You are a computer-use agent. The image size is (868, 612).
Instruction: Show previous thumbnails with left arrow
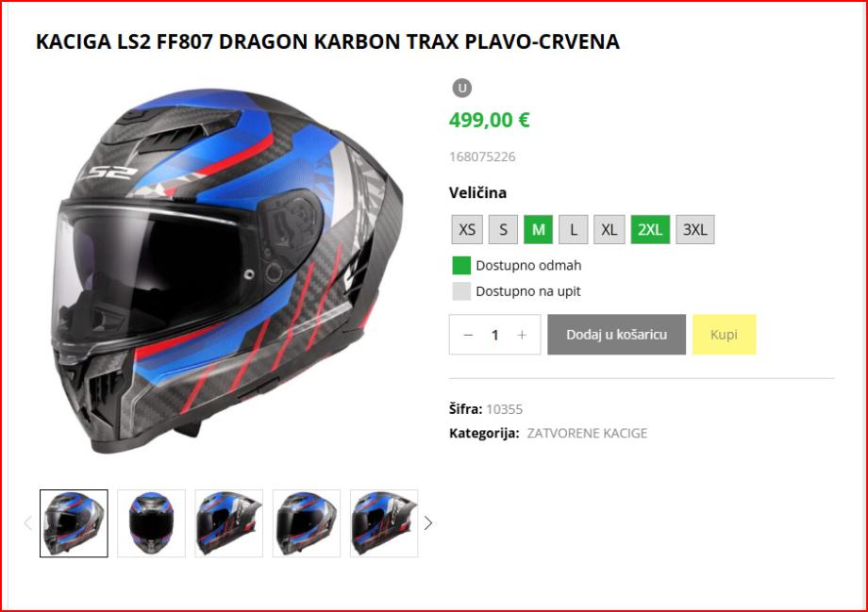(x=27, y=523)
